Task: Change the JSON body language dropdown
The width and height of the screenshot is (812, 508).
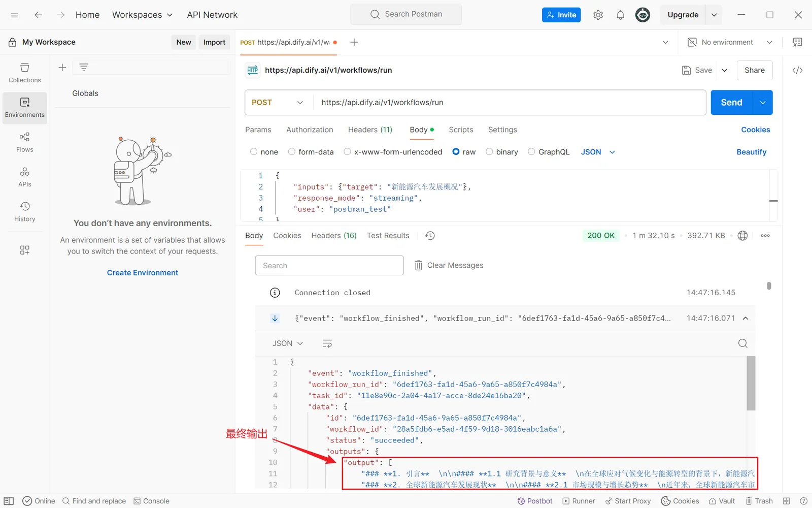Action: (598, 152)
